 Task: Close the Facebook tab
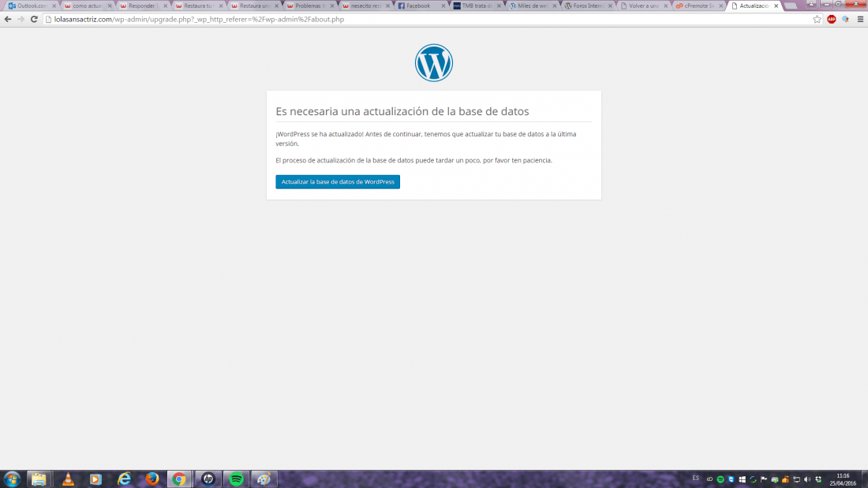coord(443,6)
